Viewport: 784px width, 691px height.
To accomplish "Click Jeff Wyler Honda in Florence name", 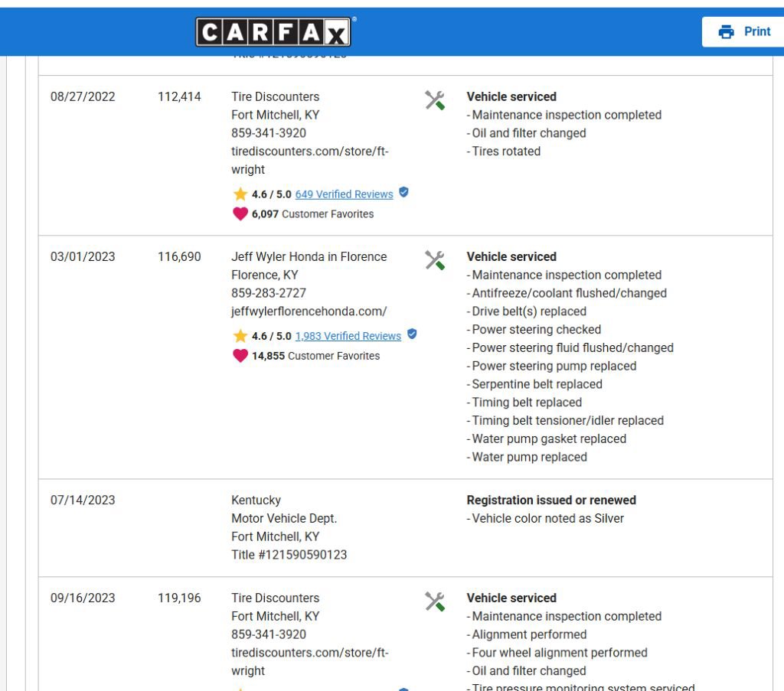I will (x=309, y=257).
